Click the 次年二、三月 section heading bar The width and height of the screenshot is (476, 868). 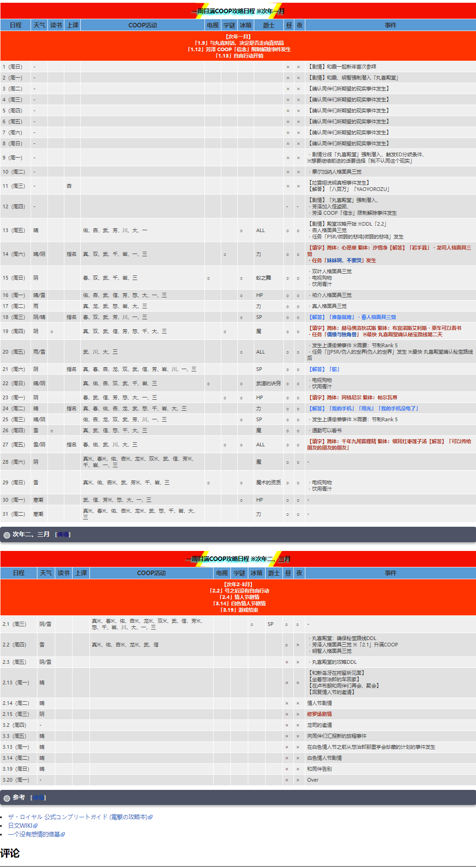238,535
